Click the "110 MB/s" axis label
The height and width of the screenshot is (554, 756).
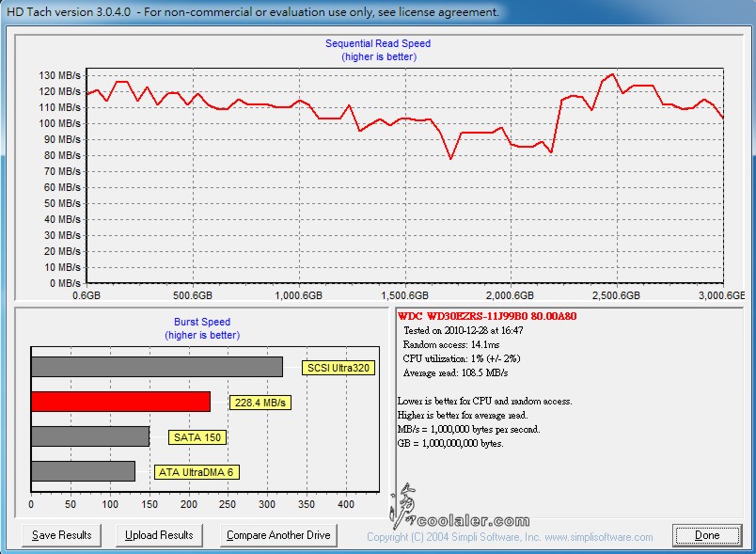point(59,107)
